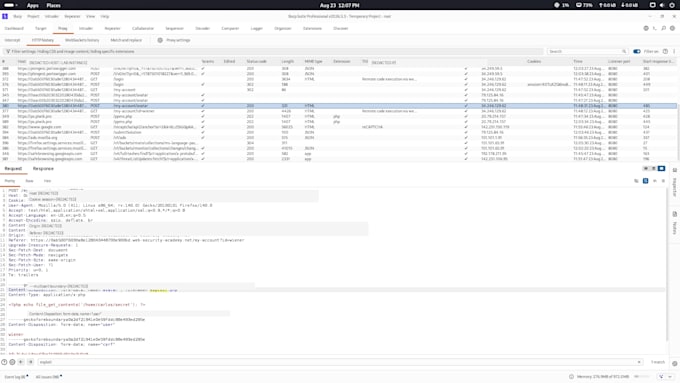Click the global search magnifier icon

[x=664, y=28]
